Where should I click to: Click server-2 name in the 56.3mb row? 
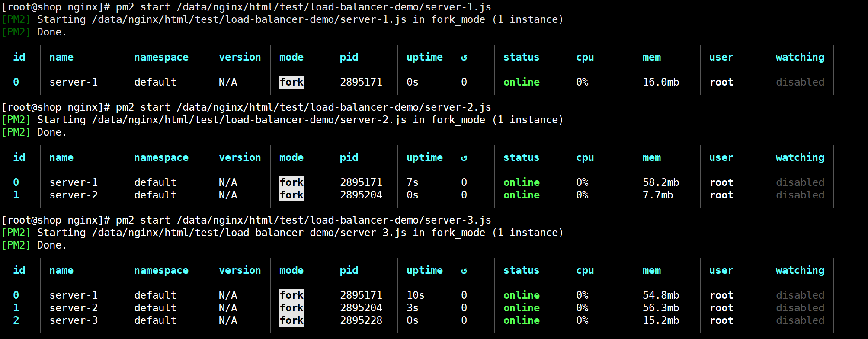pos(74,308)
